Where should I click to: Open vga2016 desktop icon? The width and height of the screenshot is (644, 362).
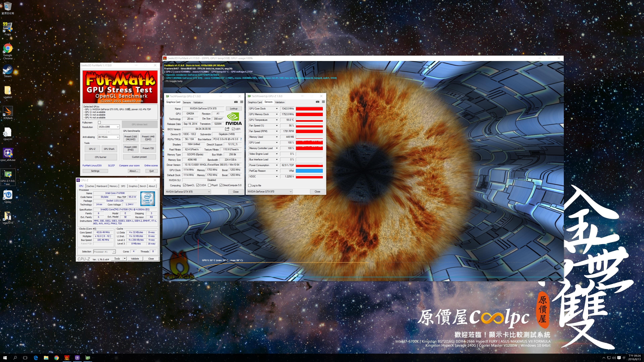(x=8, y=218)
